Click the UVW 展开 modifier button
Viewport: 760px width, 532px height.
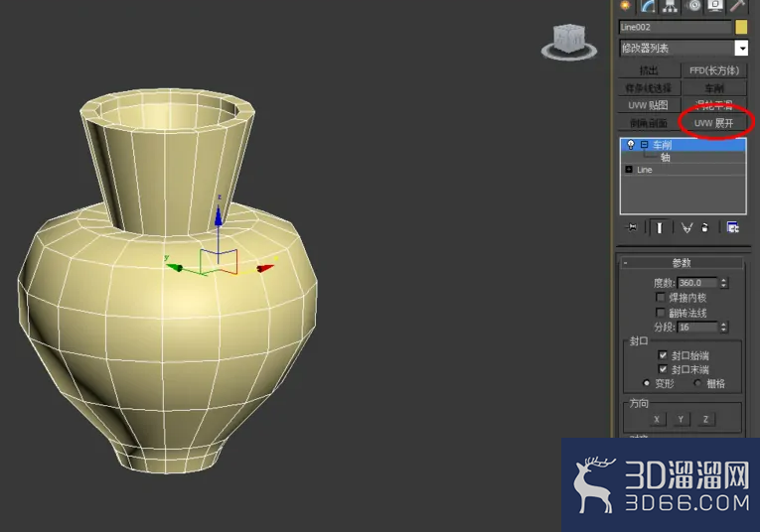[714, 123]
